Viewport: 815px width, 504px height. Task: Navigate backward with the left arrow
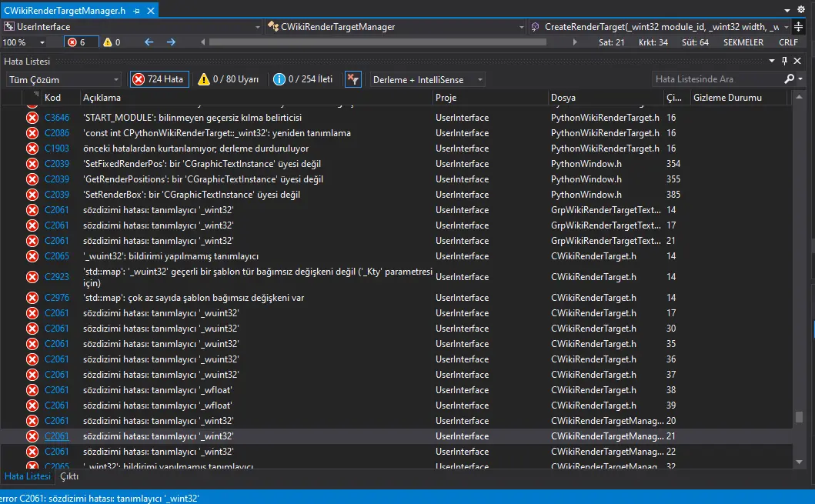[149, 42]
